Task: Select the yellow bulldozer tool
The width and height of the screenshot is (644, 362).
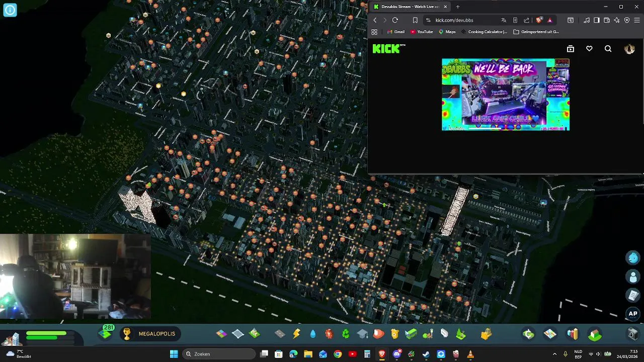Action: pos(486,334)
